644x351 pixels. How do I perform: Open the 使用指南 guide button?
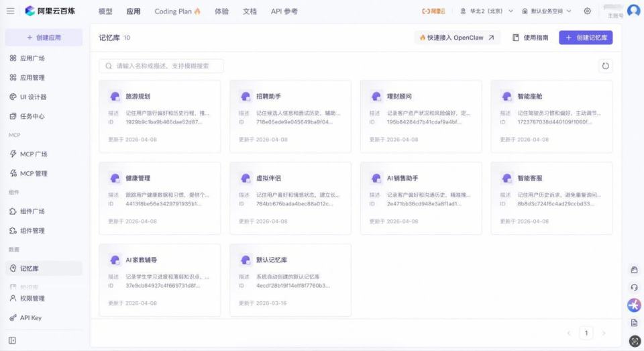click(x=531, y=38)
